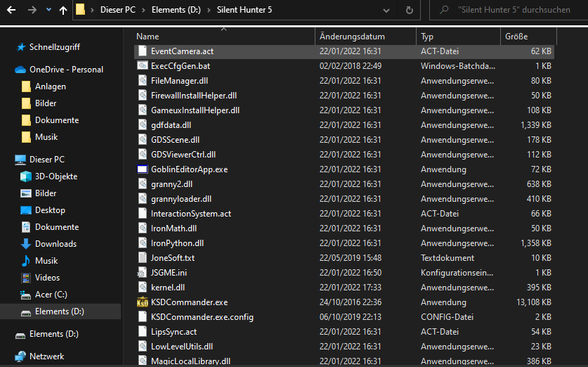
Task: Select file name GameuxInstallHelper.dll
Action: [195, 110]
